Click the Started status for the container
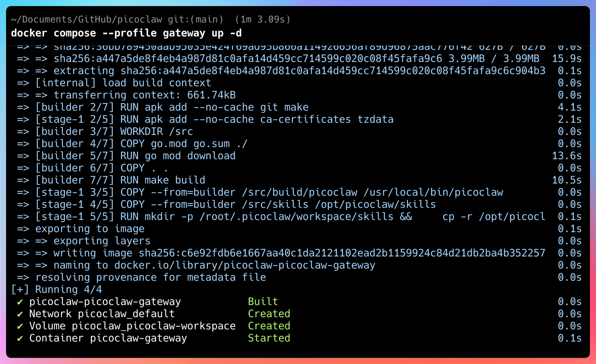Image resolution: width=596 pixels, height=364 pixels. click(x=269, y=338)
